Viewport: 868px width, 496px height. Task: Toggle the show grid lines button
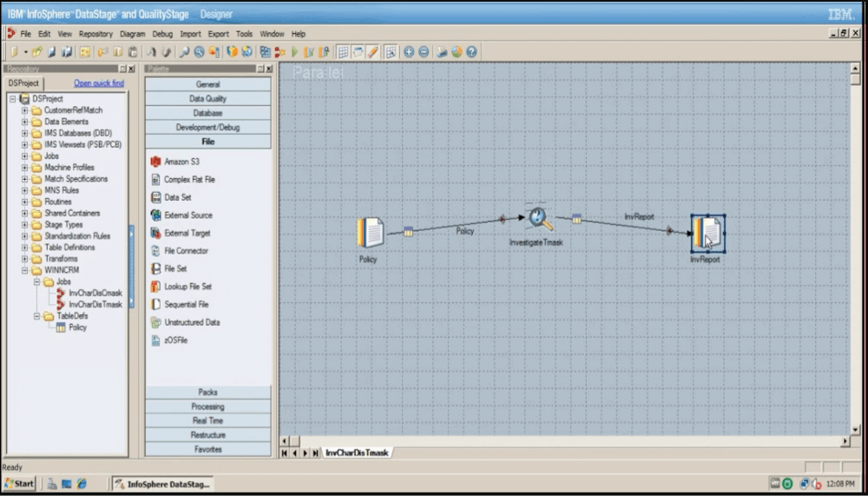tap(343, 52)
